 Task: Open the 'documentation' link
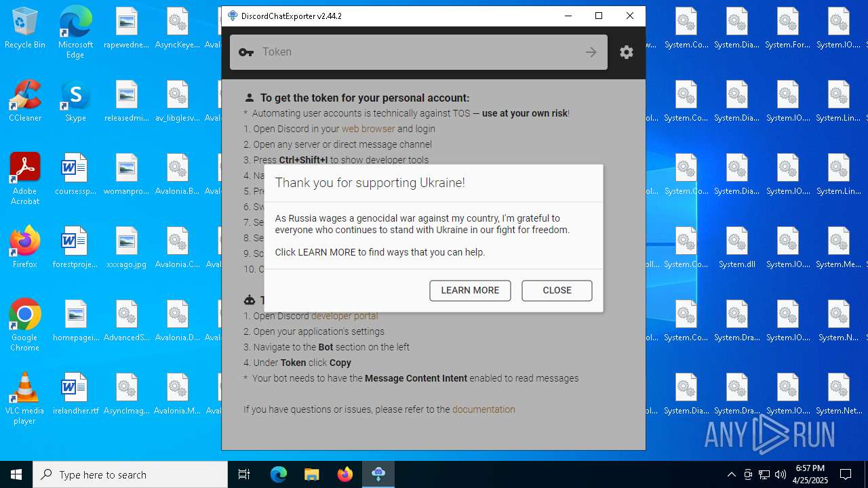[x=484, y=409]
